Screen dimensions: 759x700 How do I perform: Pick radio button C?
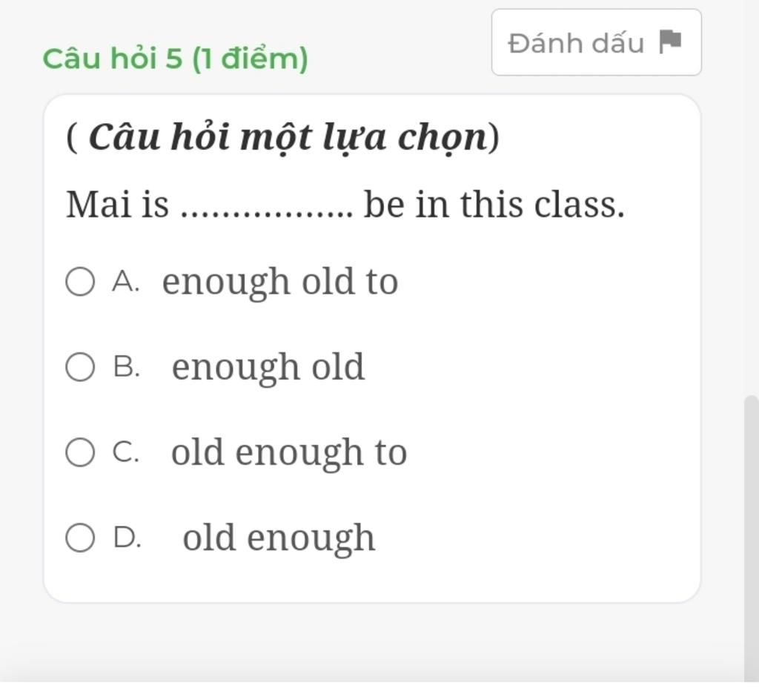pyautogui.click(x=80, y=452)
